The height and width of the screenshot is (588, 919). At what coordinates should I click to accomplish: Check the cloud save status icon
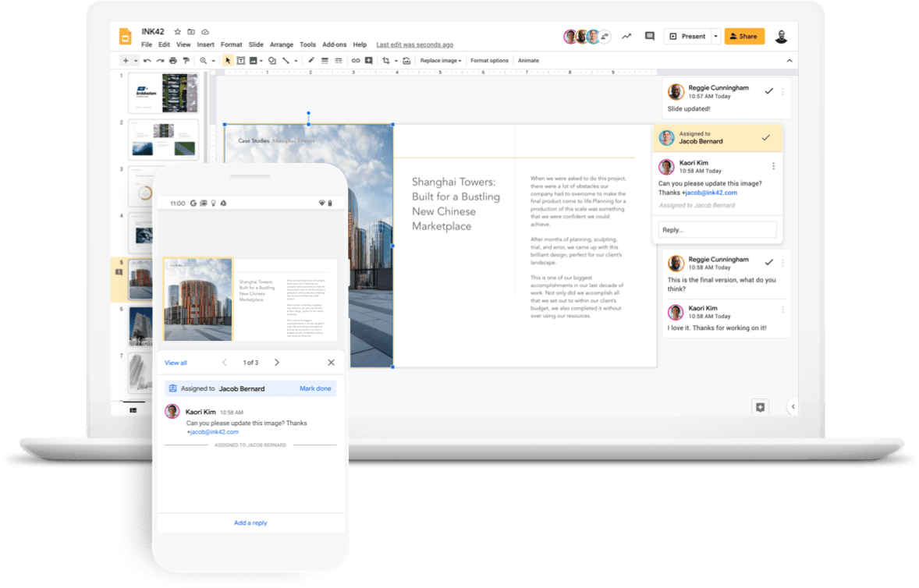pyautogui.click(x=205, y=32)
